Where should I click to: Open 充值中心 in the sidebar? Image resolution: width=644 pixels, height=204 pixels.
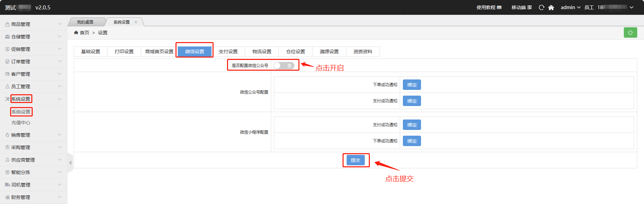21,123
